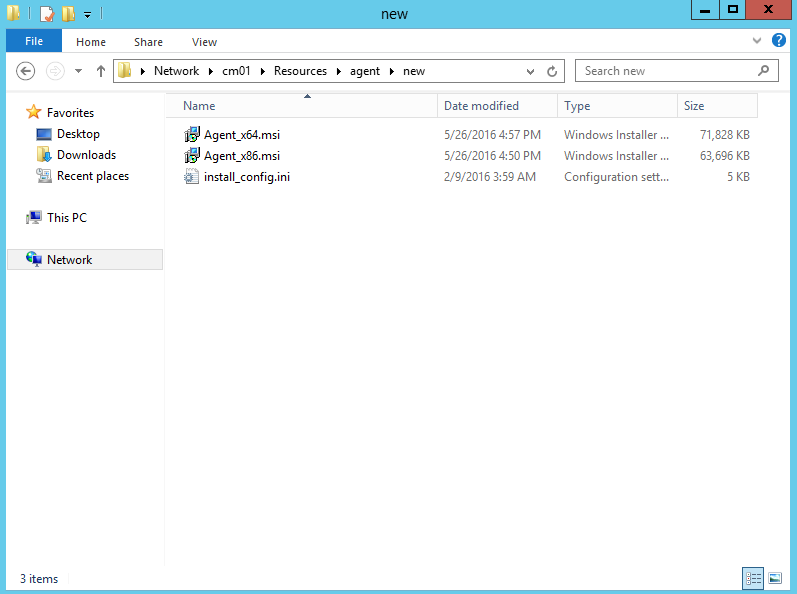This screenshot has width=797, height=594.
Task: Select the Agent_x86.msi installer icon
Action: tap(193, 156)
